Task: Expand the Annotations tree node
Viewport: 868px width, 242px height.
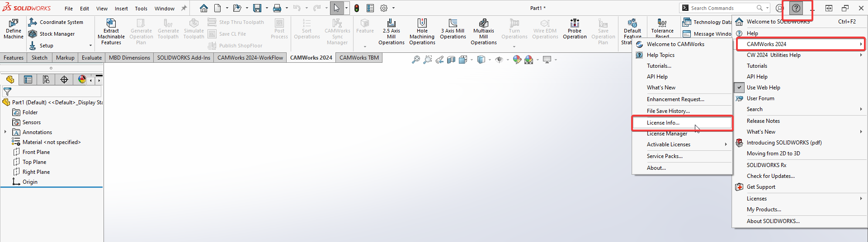Action: pos(5,132)
